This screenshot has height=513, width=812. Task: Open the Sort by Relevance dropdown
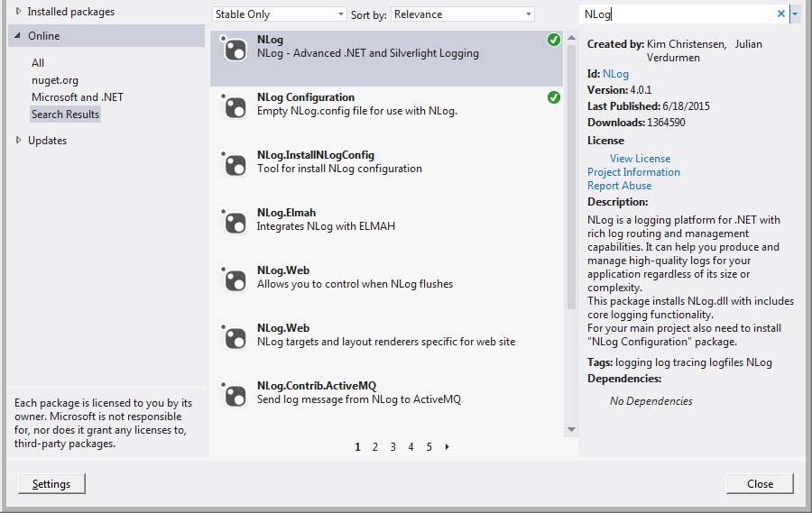(463, 14)
